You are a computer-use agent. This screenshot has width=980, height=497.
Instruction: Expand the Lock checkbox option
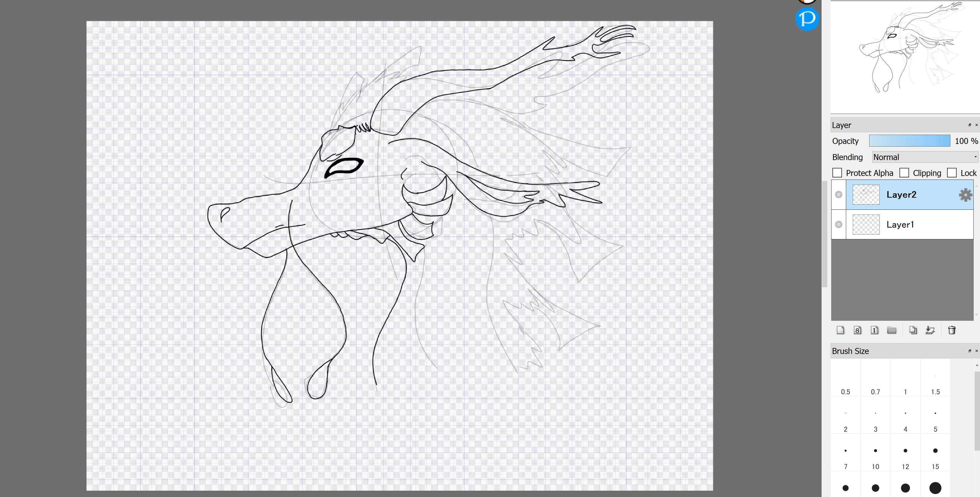click(952, 173)
